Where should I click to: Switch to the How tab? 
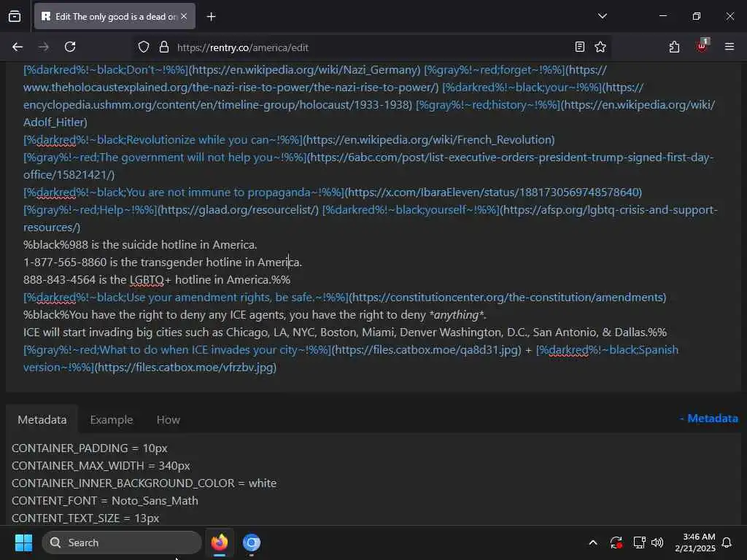pos(169,419)
